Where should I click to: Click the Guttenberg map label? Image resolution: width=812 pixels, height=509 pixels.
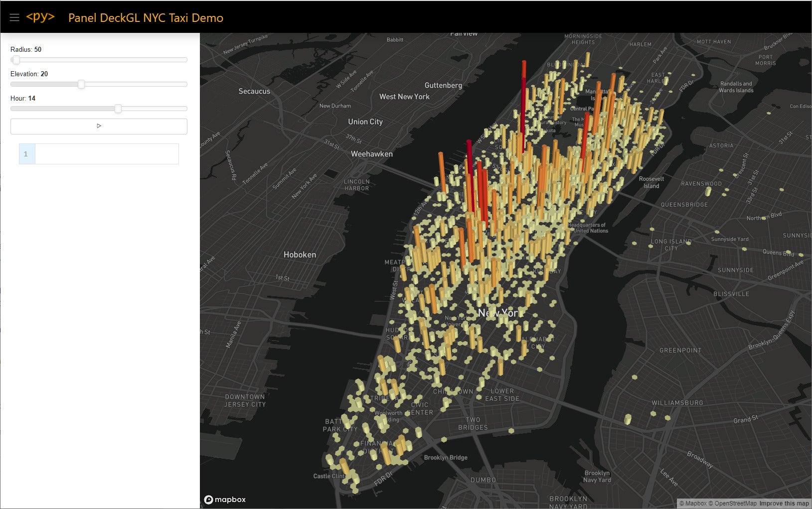tap(443, 85)
